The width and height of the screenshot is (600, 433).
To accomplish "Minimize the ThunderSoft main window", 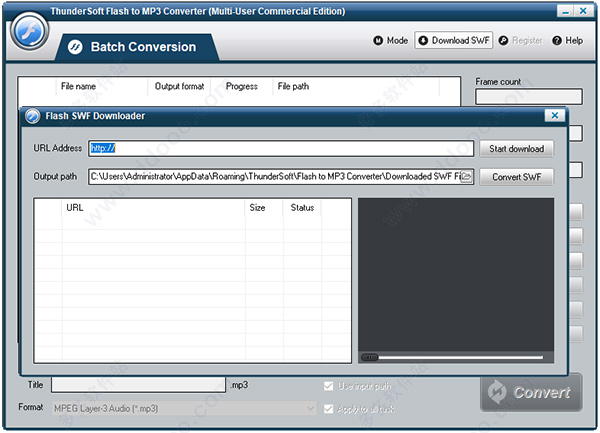I will (565, 11).
